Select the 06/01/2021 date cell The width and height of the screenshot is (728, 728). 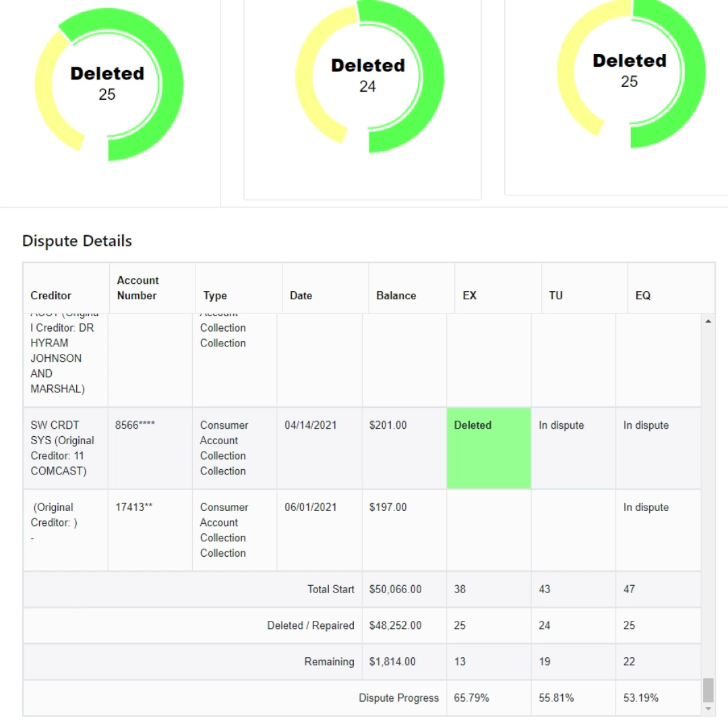(x=310, y=508)
